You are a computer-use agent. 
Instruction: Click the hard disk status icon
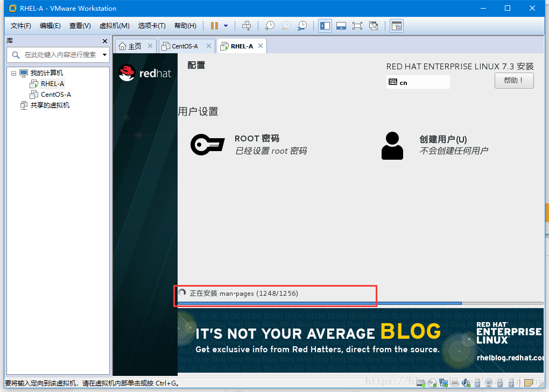click(420, 383)
